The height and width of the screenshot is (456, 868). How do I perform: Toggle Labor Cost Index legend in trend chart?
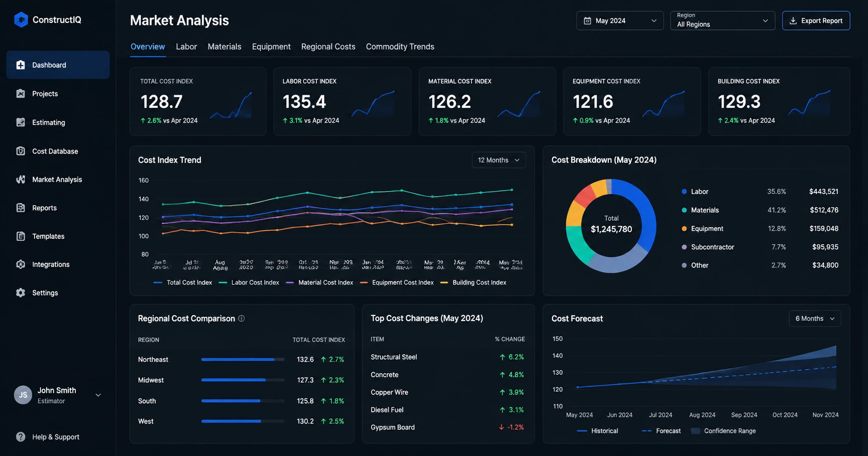[249, 283]
